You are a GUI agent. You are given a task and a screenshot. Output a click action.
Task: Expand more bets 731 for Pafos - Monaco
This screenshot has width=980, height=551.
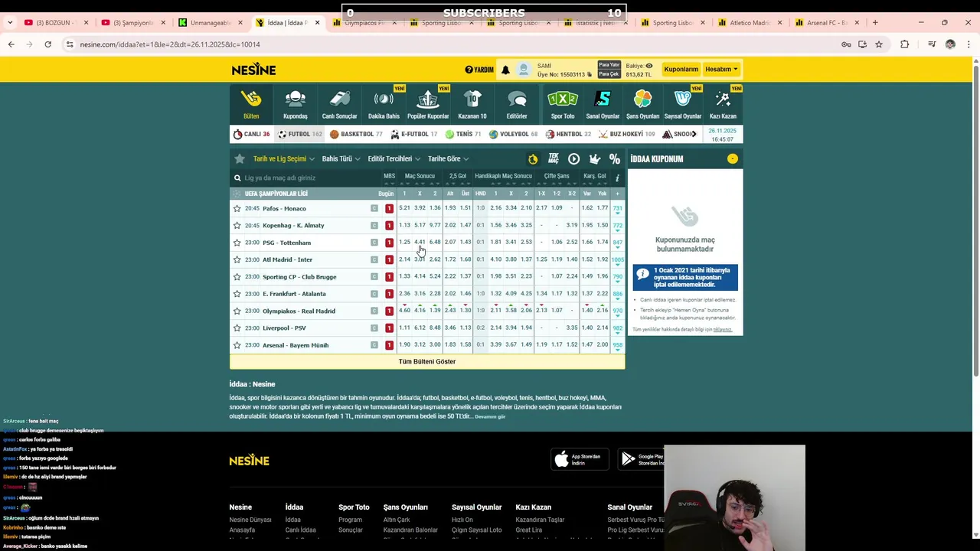(x=617, y=209)
